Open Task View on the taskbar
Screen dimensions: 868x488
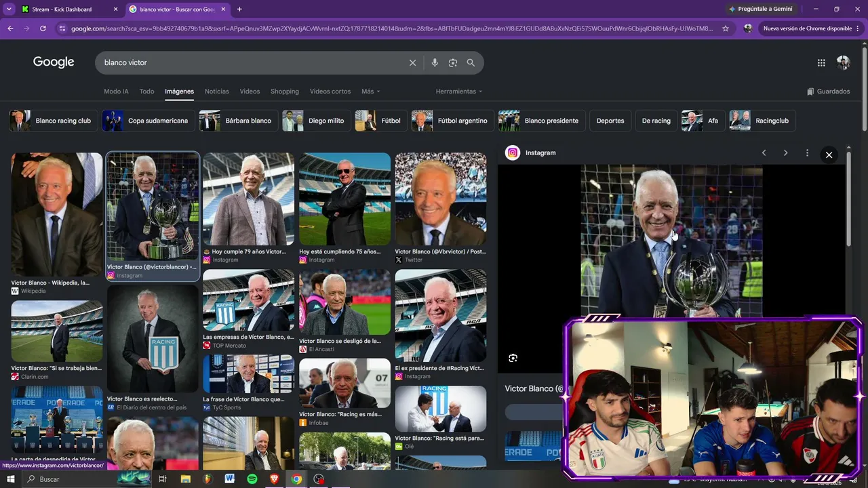(x=163, y=479)
